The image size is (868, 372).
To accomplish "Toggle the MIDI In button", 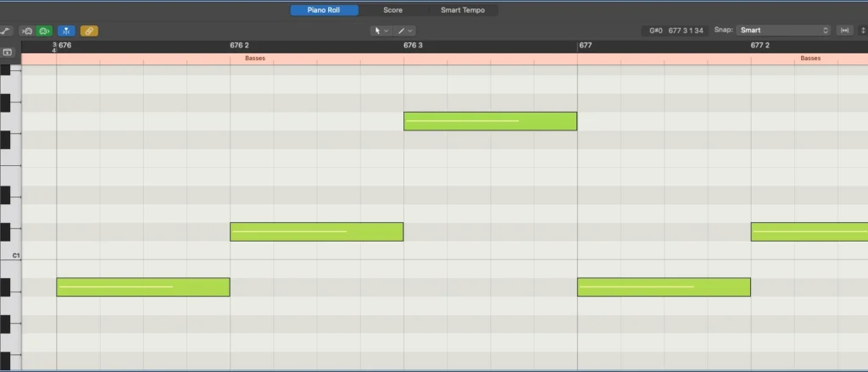I will tap(28, 31).
